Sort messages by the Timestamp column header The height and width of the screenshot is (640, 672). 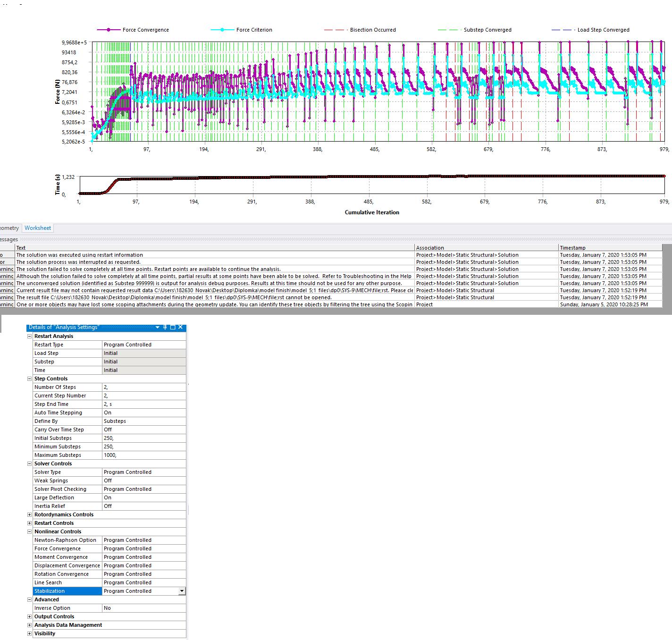(611, 248)
